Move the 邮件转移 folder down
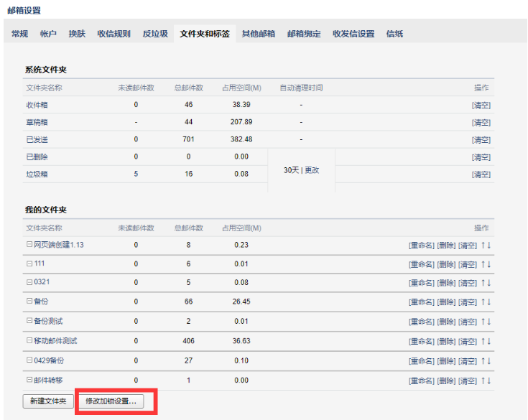The image size is (528, 420). pos(489,380)
